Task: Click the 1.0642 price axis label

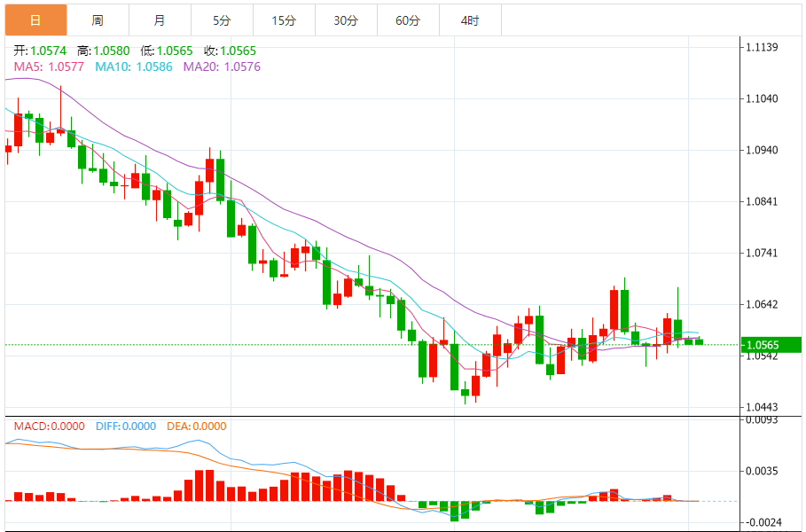Action: [762, 304]
